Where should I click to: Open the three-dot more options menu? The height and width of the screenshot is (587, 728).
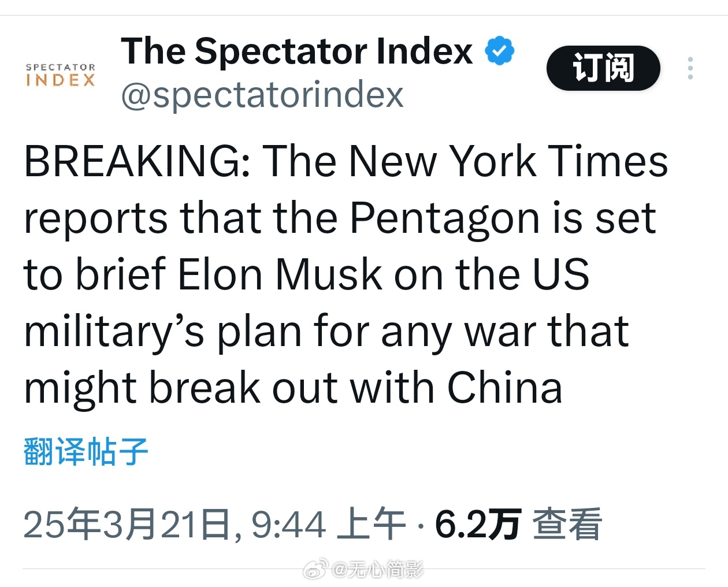pyautogui.click(x=690, y=68)
